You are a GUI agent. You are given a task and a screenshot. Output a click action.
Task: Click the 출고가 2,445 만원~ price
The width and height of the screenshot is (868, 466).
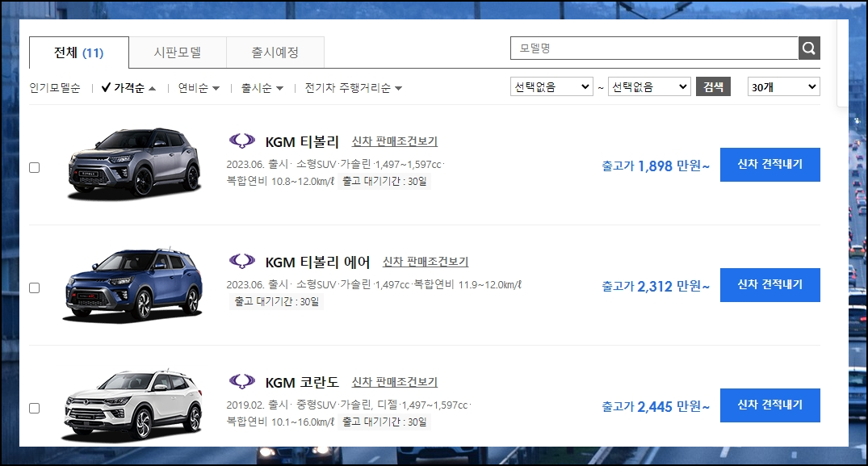tap(656, 406)
